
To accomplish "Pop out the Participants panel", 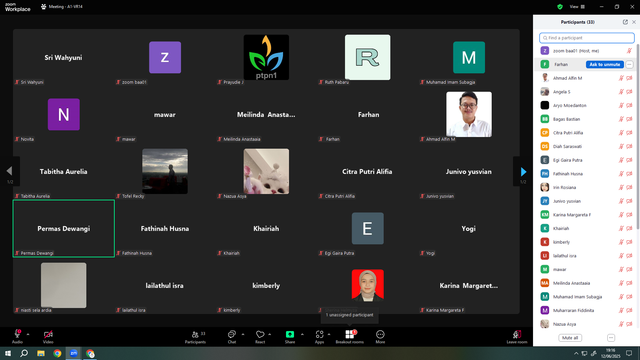I will coord(625,22).
